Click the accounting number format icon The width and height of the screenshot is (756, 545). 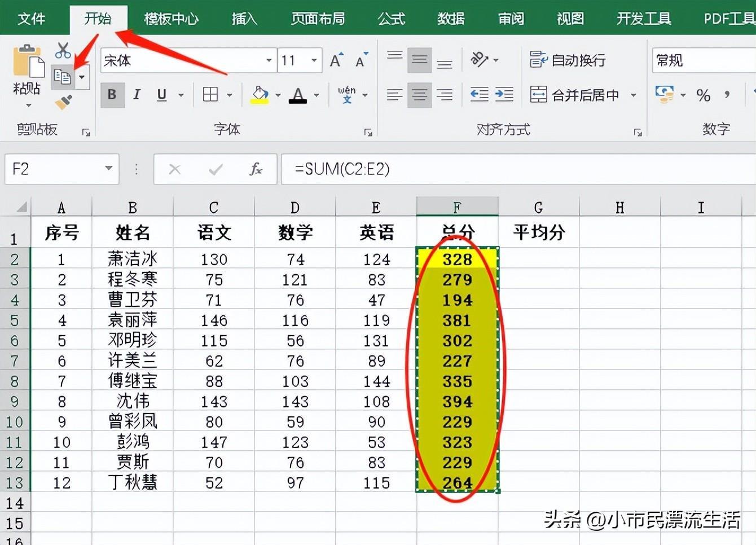click(x=665, y=94)
